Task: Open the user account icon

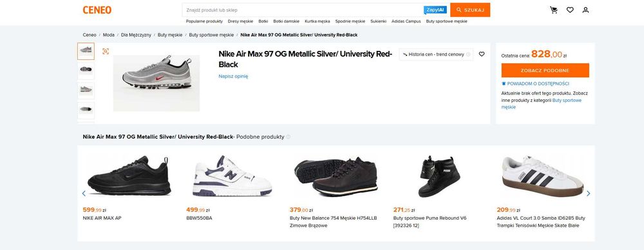Action: pyautogui.click(x=585, y=10)
